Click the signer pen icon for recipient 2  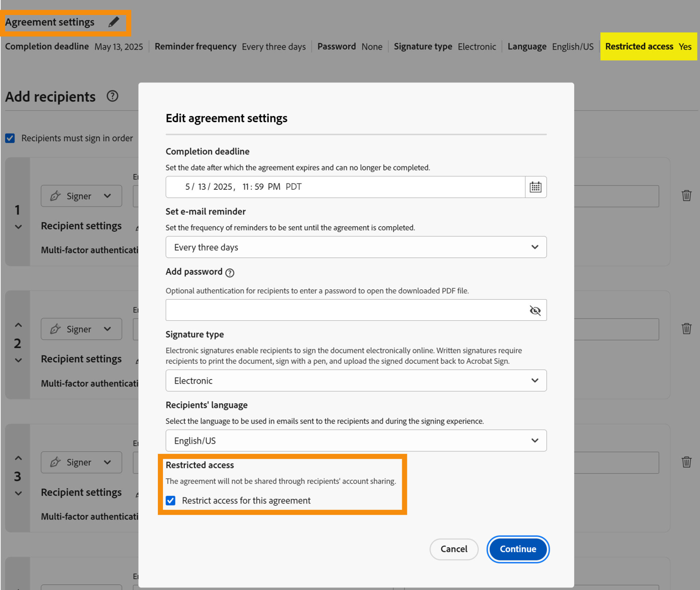point(55,329)
